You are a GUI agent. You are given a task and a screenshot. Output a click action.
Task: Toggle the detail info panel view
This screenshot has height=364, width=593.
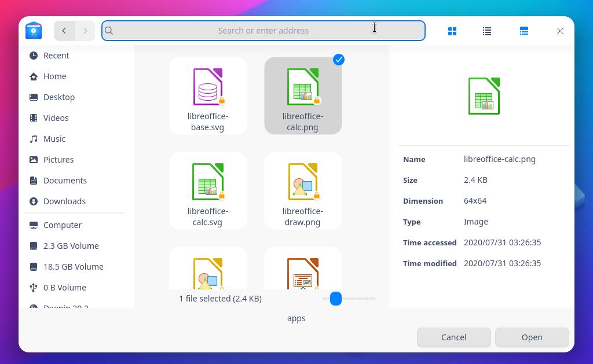524,31
